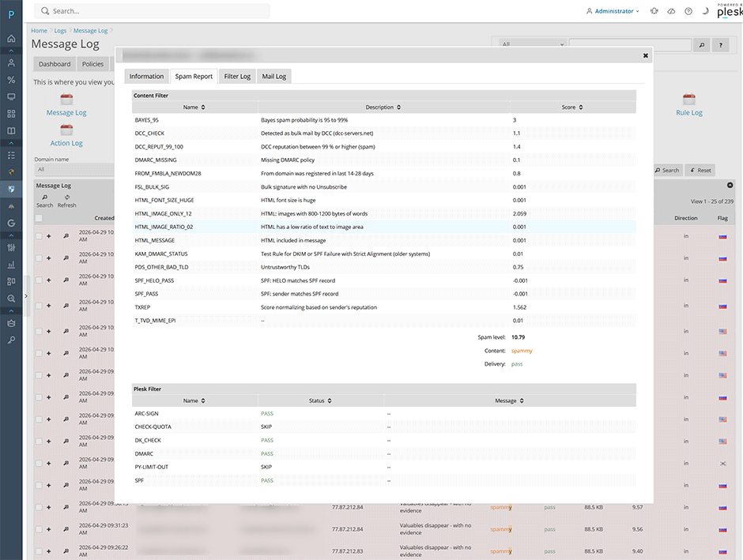Check the checkbox of 09:26:22 AM row
This screenshot has width=743, height=560.
pos(39,551)
